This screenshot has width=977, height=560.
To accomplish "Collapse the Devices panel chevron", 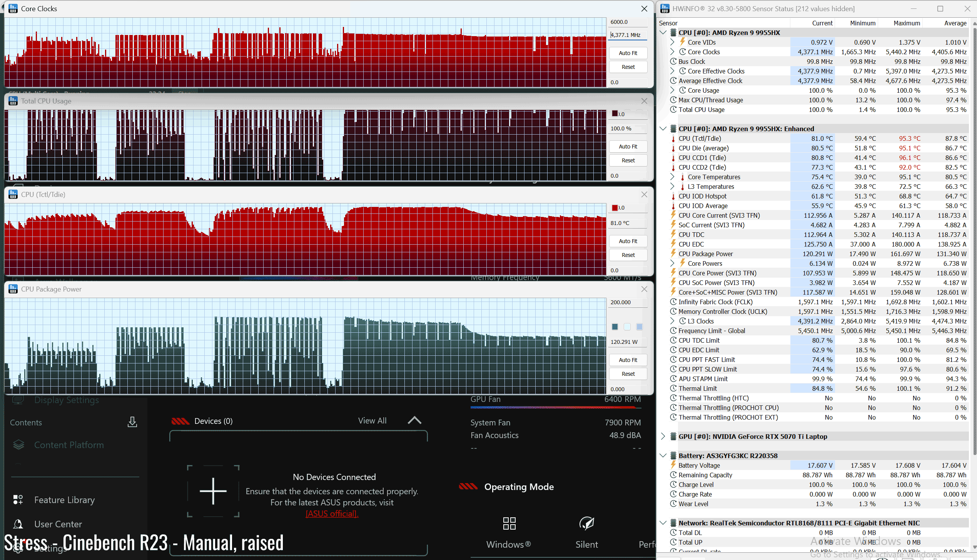I will tap(414, 420).
